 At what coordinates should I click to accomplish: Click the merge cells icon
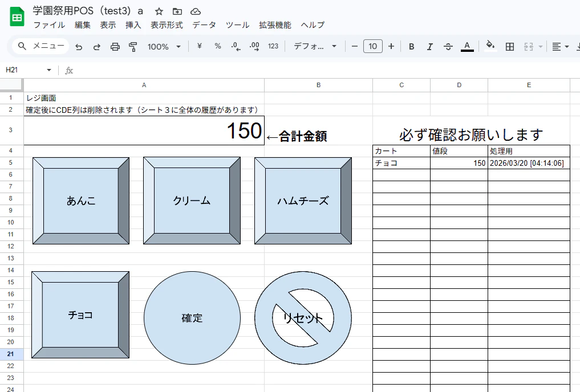point(529,47)
